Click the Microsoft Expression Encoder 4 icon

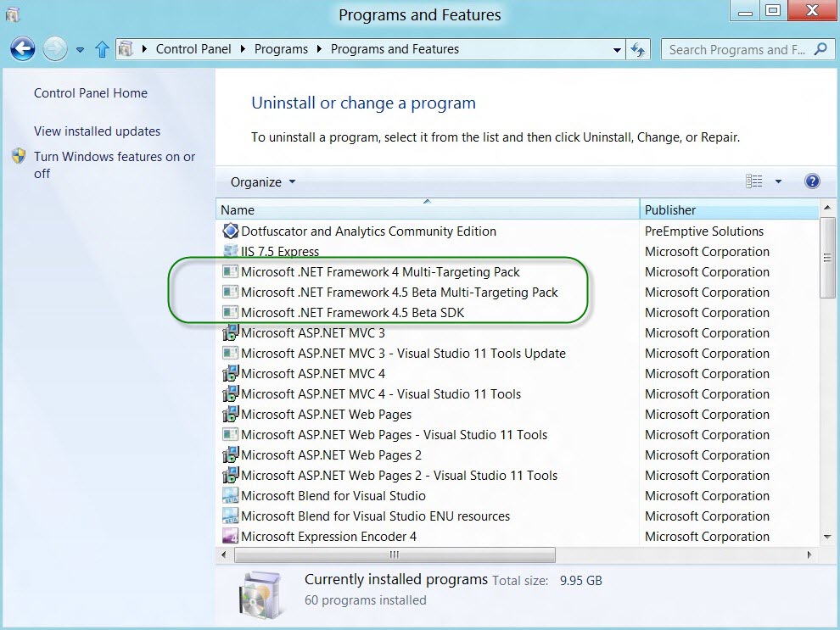pyautogui.click(x=230, y=537)
